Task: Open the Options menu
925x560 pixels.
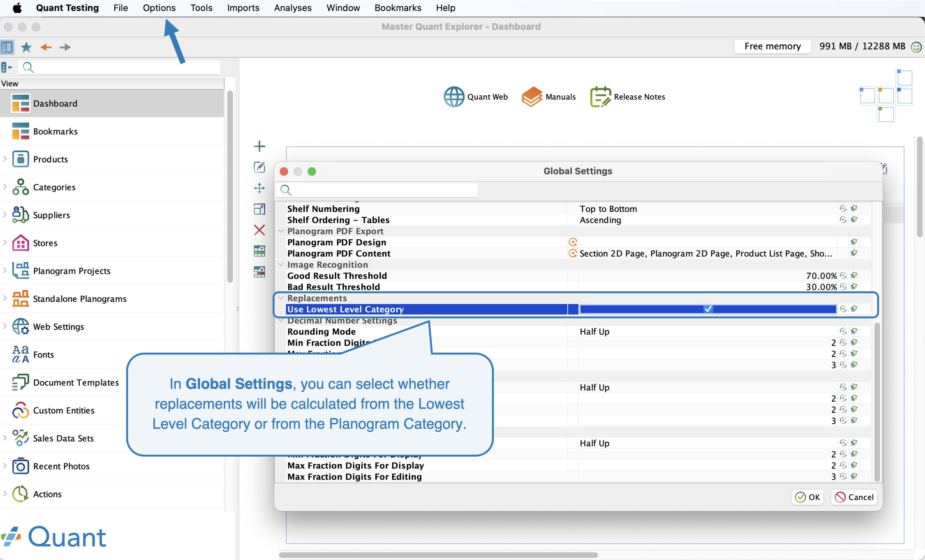Action: [x=159, y=8]
